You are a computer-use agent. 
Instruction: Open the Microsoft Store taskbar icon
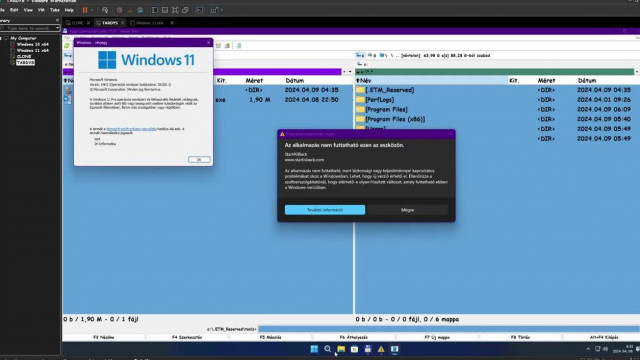coord(354,349)
